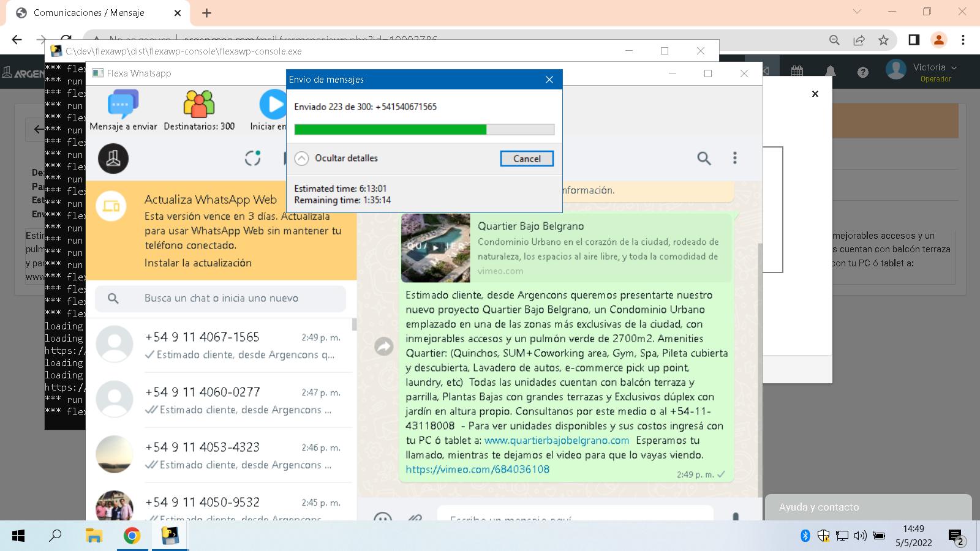The height and width of the screenshot is (551, 980).
Task: Open chat +54 9 11 4053-4323
Action: [x=221, y=455]
